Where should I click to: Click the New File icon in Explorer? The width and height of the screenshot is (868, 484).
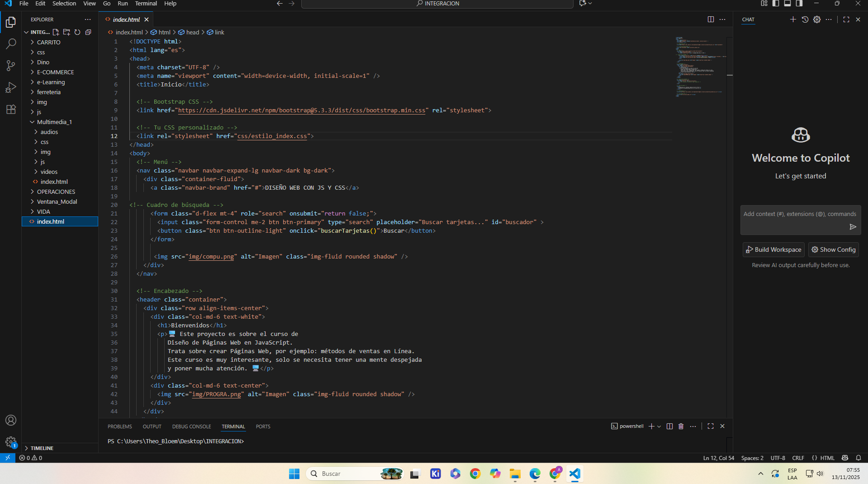click(x=56, y=32)
